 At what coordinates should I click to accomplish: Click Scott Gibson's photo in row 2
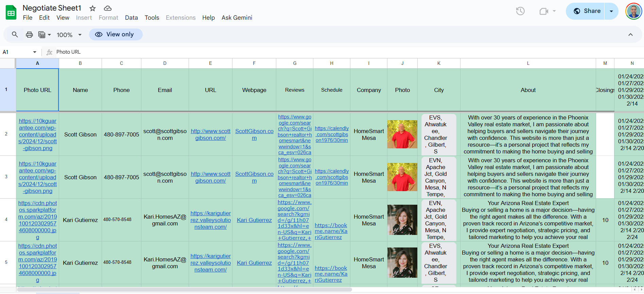[x=402, y=134]
